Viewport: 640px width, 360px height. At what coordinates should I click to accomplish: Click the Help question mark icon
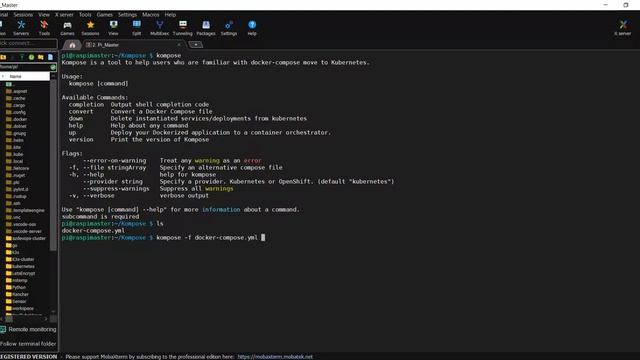tap(252, 28)
